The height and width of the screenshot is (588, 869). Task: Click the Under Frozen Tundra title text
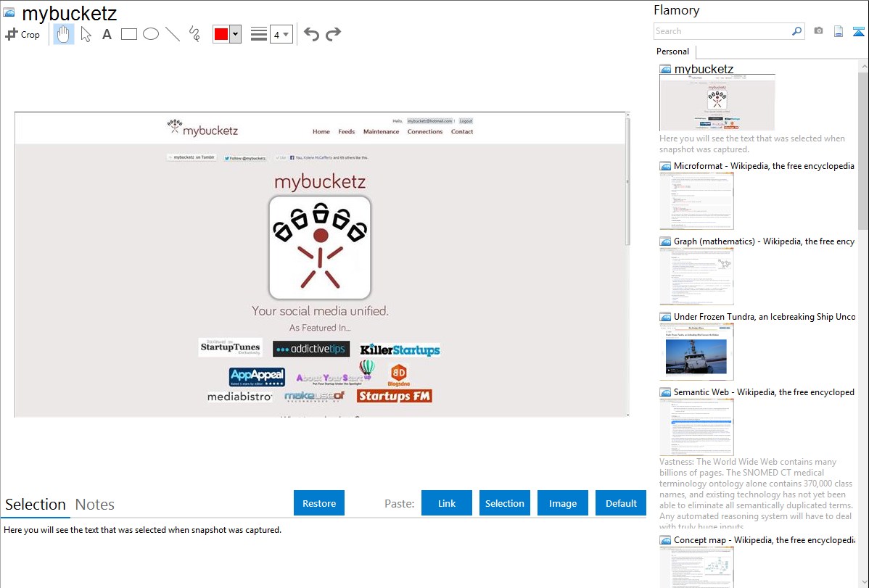click(765, 317)
